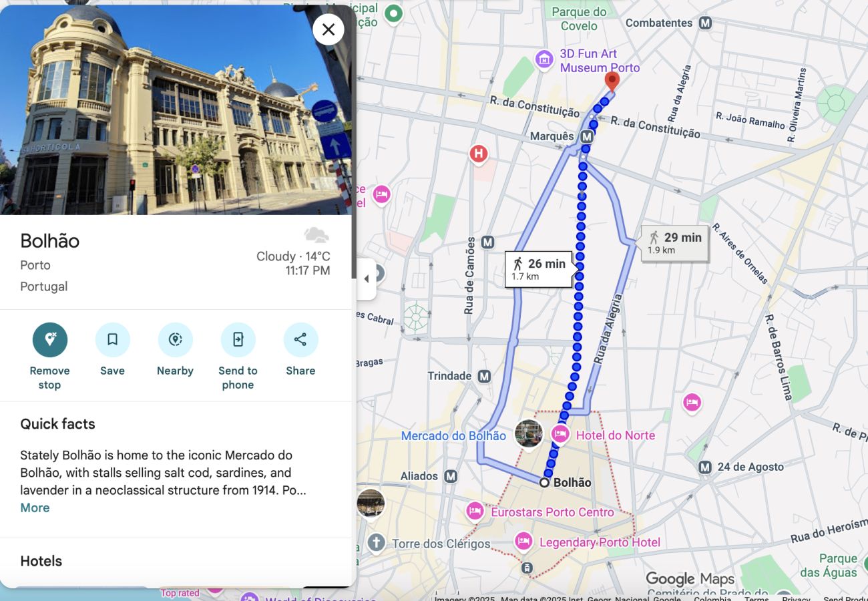The height and width of the screenshot is (601, 868).
Task: Choose the 29 min alternate route
Action: point(674,243)
